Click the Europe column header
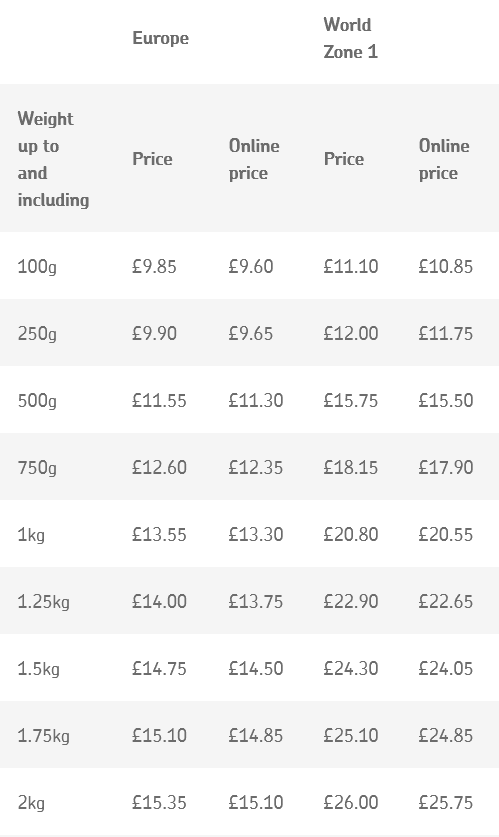499x837 pixels. [160, 38]
